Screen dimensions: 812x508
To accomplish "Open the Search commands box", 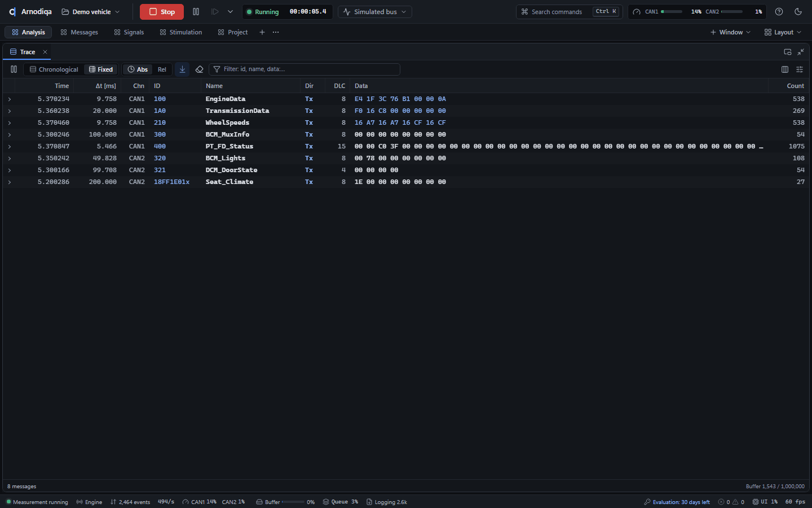I will tap(569, 12).
